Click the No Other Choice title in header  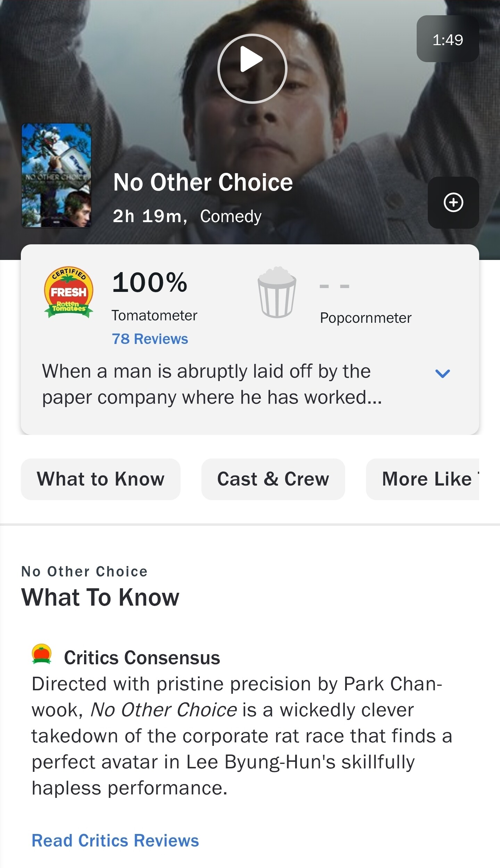(203, 182)
